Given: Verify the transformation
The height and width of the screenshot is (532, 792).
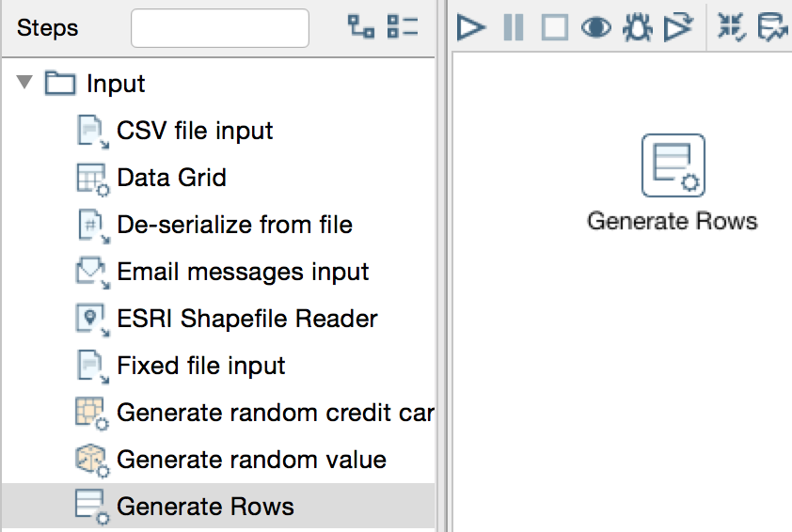Looking at the screenshot, I should (731, 27).
